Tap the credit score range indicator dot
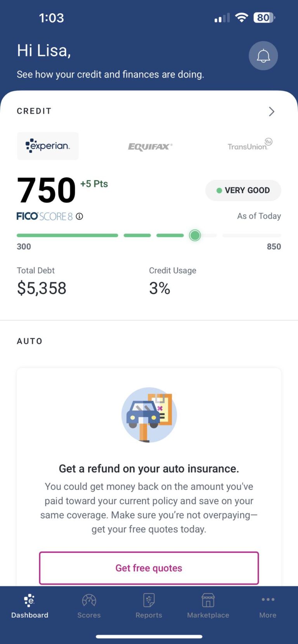 195,235
